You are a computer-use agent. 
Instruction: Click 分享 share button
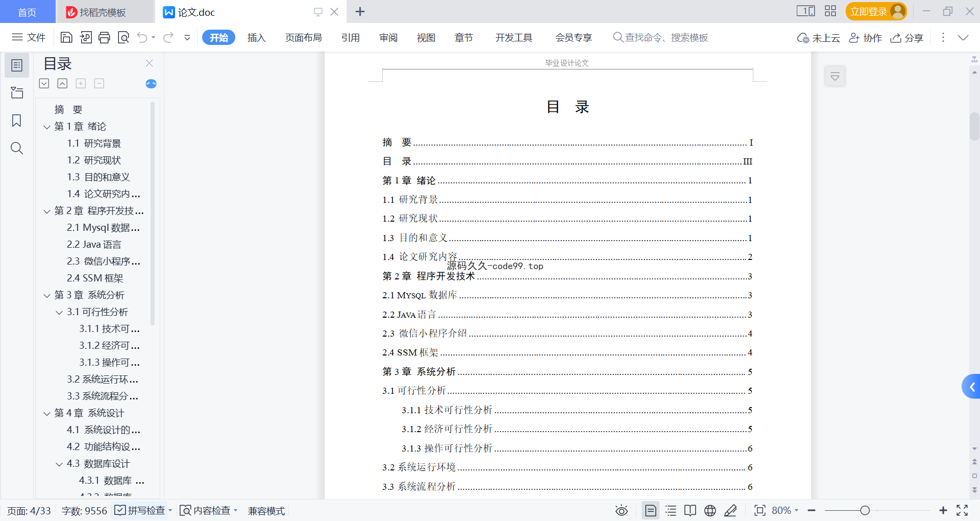coord(907,38)
